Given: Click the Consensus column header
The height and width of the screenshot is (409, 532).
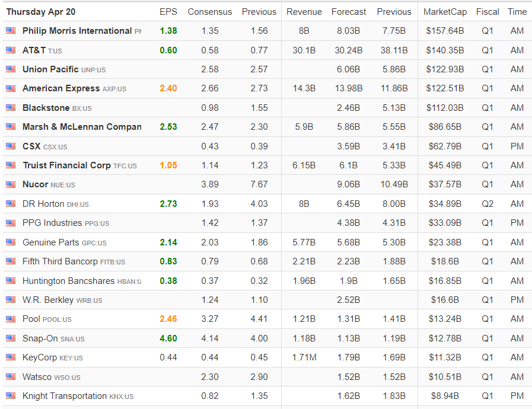Looking at the screenshot, I should (210, 12).
